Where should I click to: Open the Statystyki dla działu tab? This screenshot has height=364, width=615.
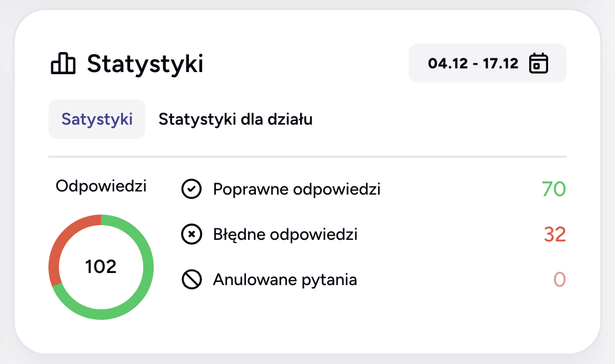[235, 119]
